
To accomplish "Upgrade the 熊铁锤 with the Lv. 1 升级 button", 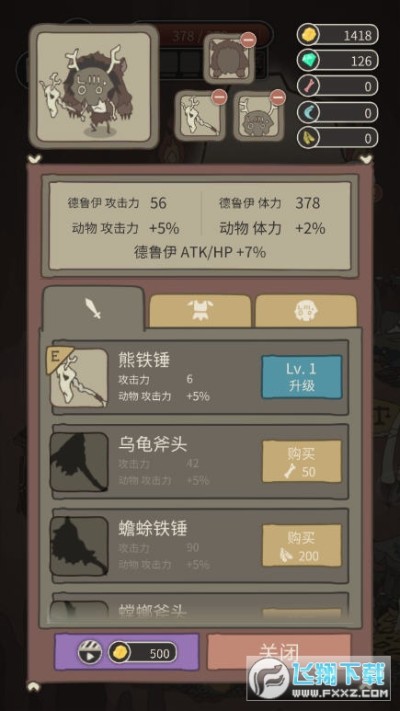I will point(302,377).
